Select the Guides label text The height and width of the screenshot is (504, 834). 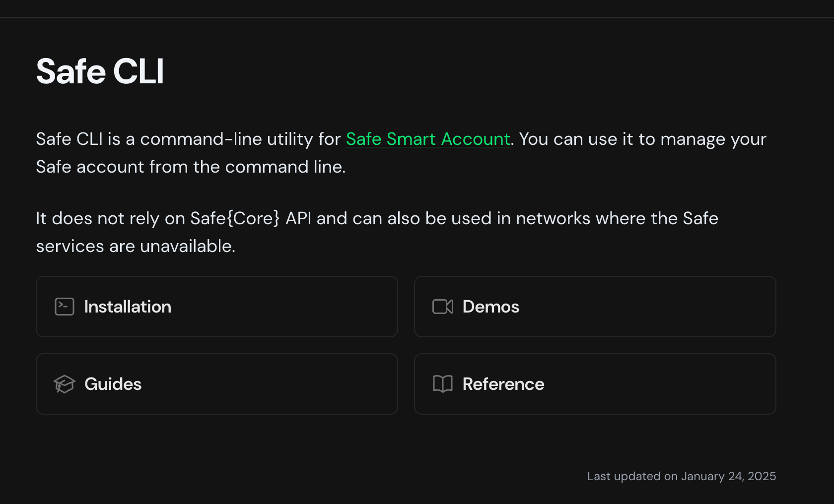coord(113,384)
